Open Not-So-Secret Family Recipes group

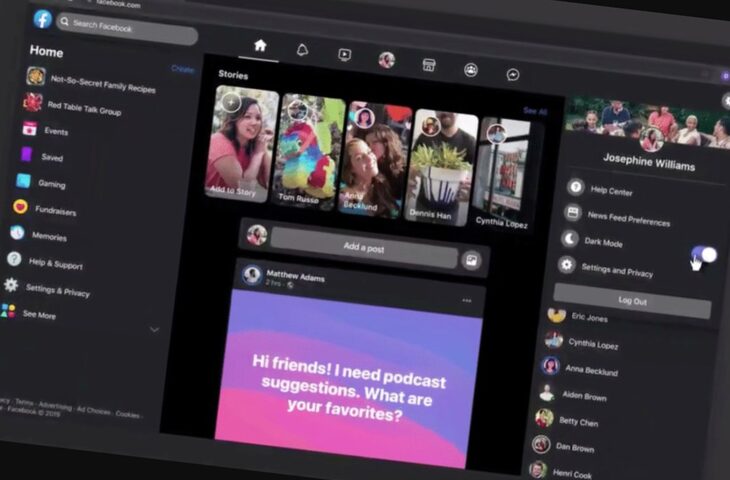[91, 81]
